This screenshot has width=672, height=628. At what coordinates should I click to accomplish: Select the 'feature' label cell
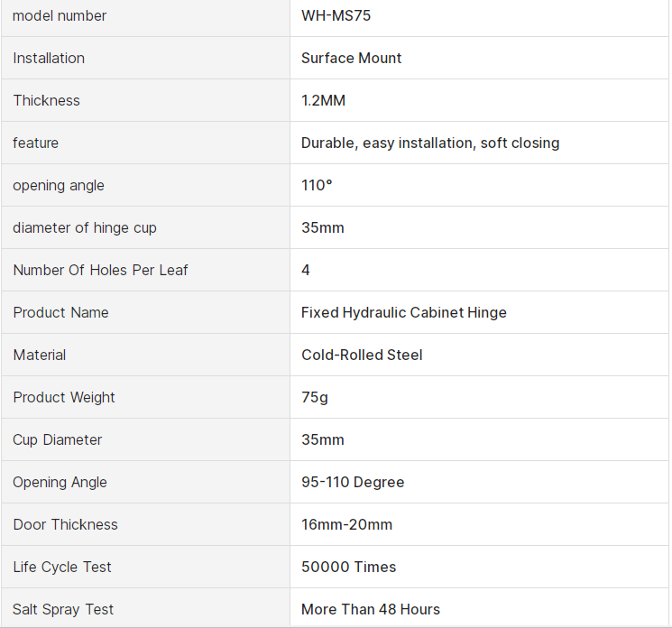(x=36, y=143)
